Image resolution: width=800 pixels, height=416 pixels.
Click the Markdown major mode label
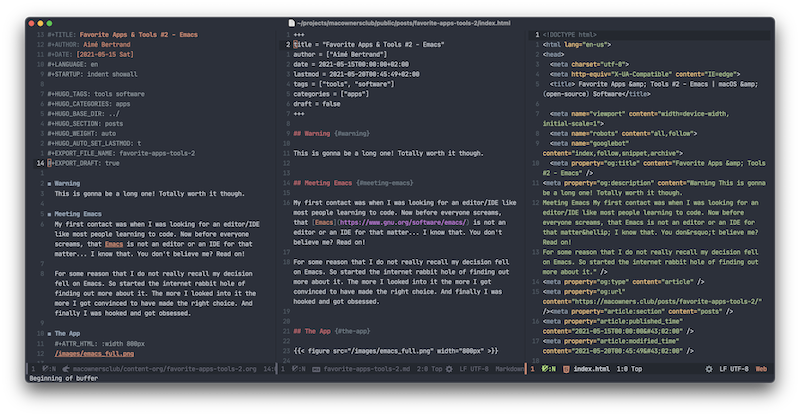tap(510, 369)
